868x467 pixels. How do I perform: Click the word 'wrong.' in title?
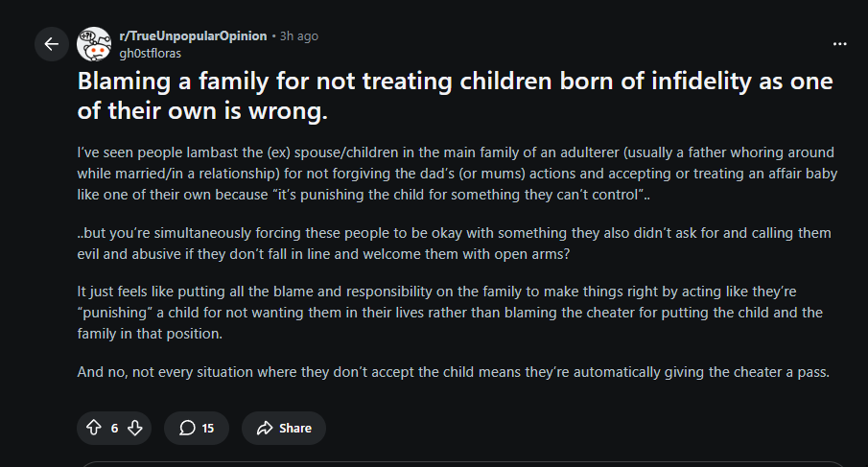point(288,110)
